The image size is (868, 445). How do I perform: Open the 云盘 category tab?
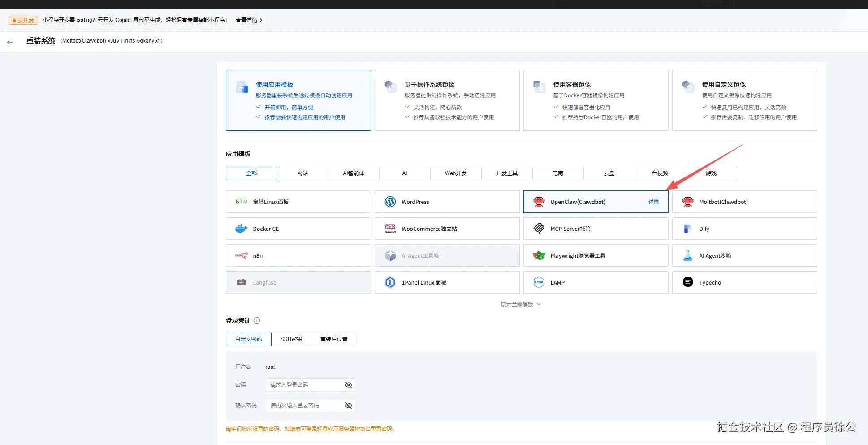coord(609,173)
